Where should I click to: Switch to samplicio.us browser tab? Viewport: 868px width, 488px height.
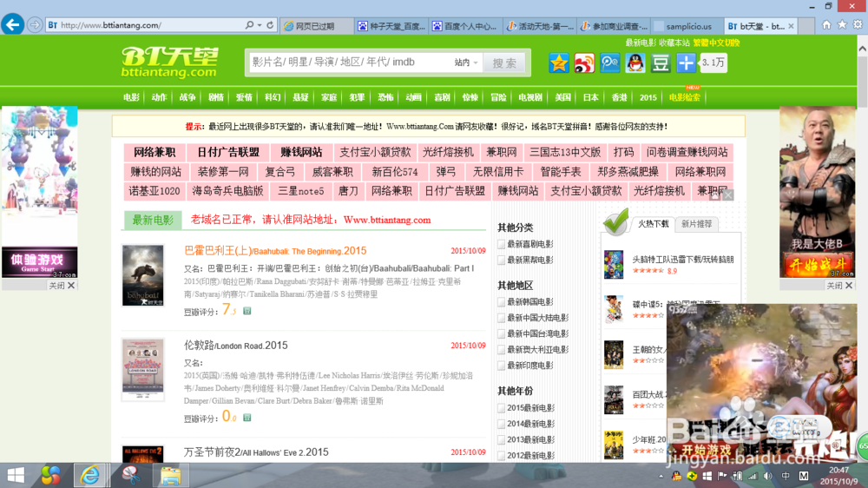tap(687, 26)
